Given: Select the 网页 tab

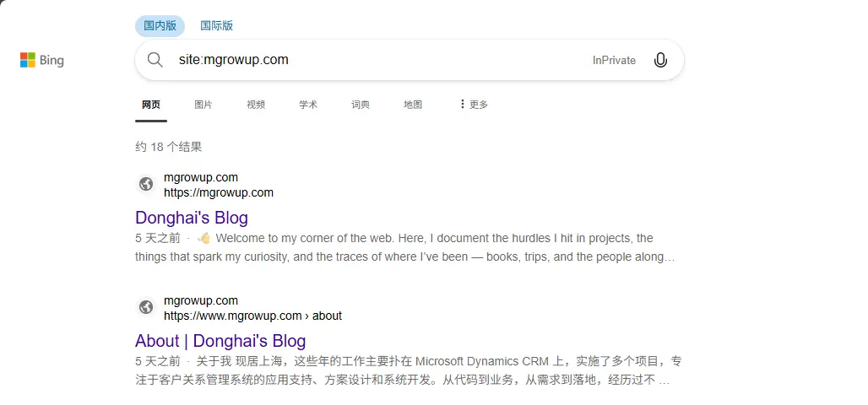Looking at the screenshot, I should [x=151, y=105].
